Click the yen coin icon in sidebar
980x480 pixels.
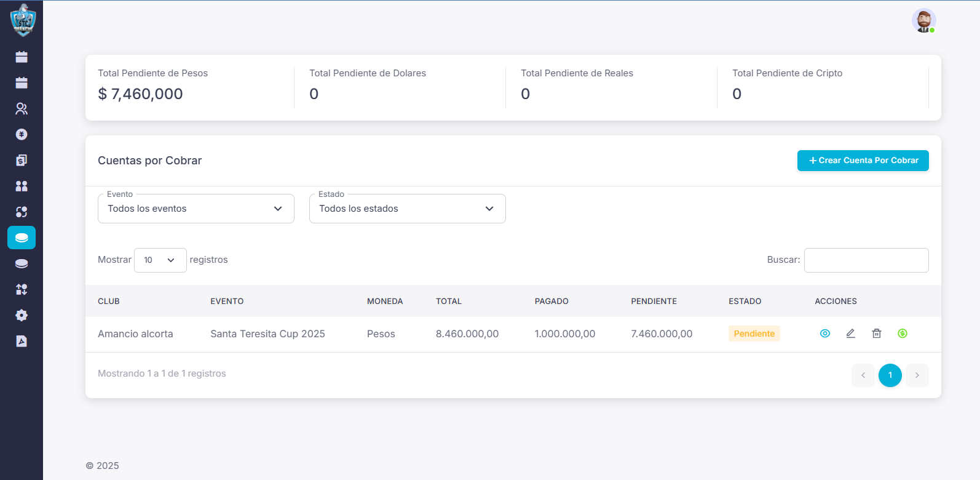[22, 134]
